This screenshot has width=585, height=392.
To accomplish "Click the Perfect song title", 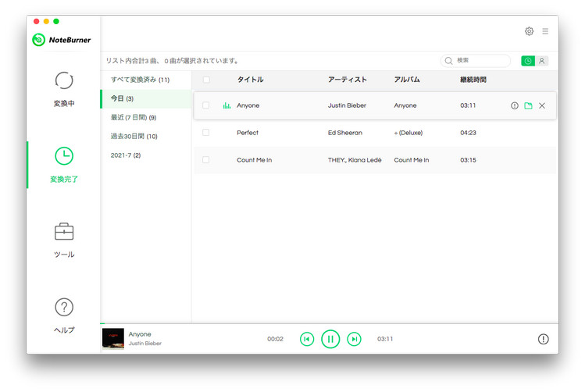I will click(248, 133).
